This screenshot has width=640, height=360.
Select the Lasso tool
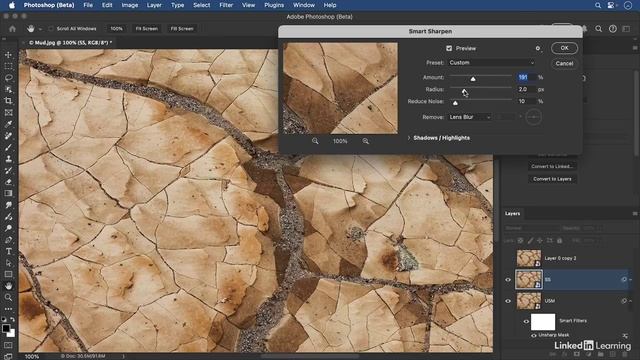tap(8, 78)
